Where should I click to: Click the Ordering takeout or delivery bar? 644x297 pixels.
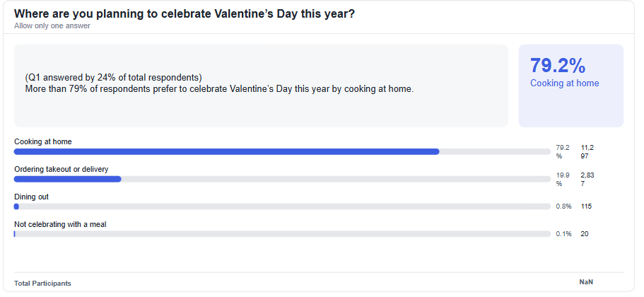pos(282,179)
